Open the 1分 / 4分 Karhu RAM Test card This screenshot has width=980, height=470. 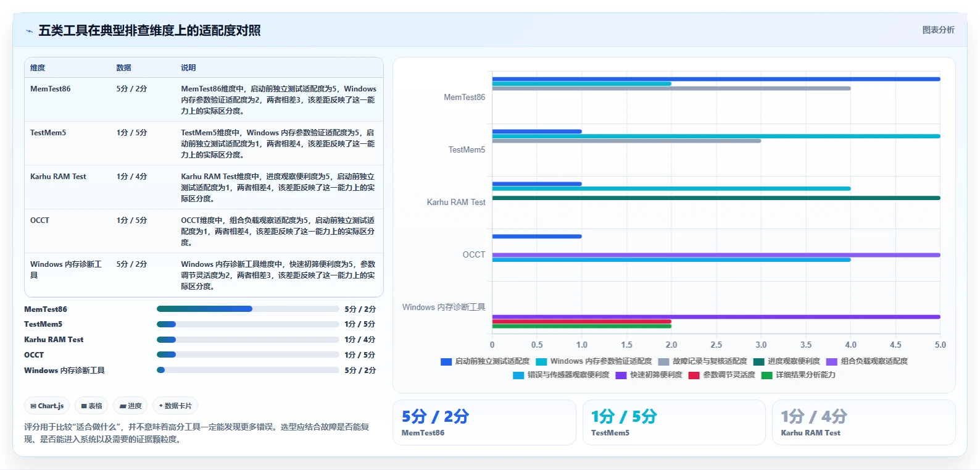863,422
